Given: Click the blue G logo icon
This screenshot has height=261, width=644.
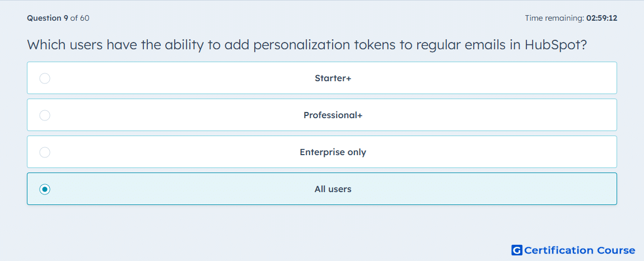Looking at the screenshot, I should (x=517, y=250).
